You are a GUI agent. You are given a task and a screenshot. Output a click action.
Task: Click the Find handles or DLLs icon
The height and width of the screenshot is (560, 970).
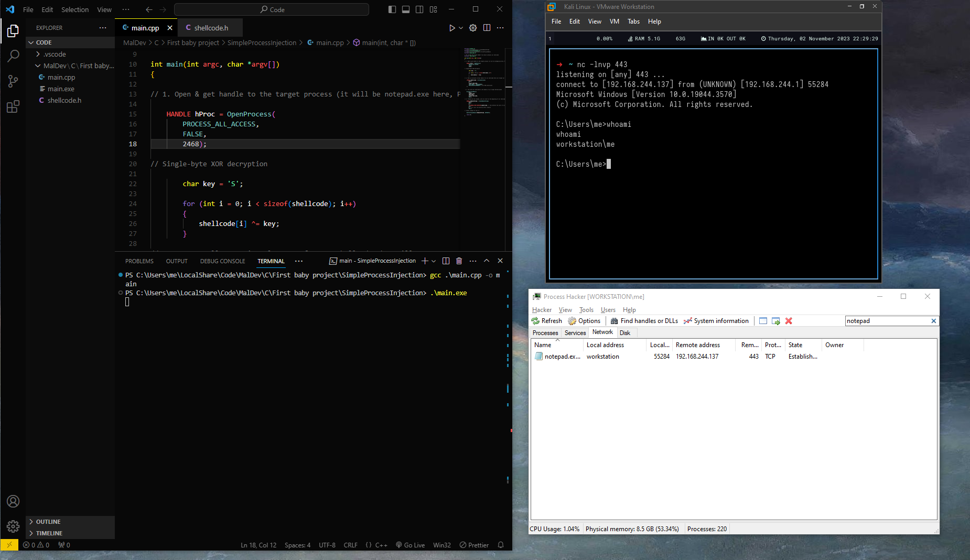tap(614, 321)
